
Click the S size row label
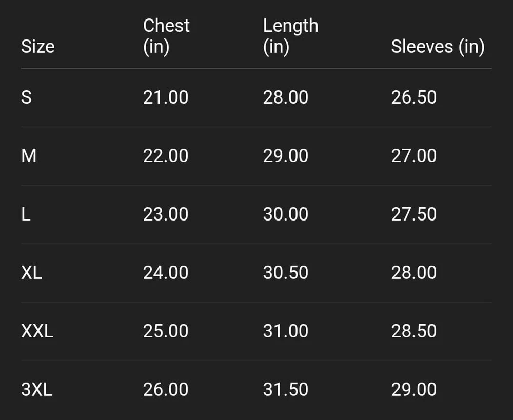[x=26, y=97]
